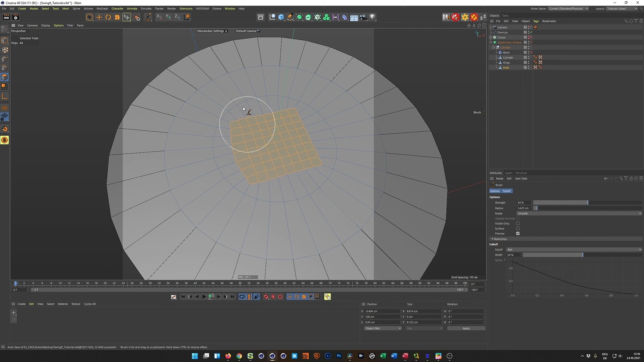Open the brush Mode dropdown set to Smooth
The height and width of the screenshot is (362, 644).
coord(579,213)
